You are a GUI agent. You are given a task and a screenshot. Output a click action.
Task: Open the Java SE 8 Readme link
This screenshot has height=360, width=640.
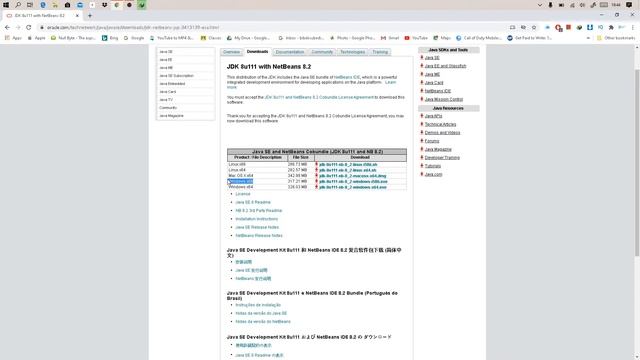click(x=253, y=202)
